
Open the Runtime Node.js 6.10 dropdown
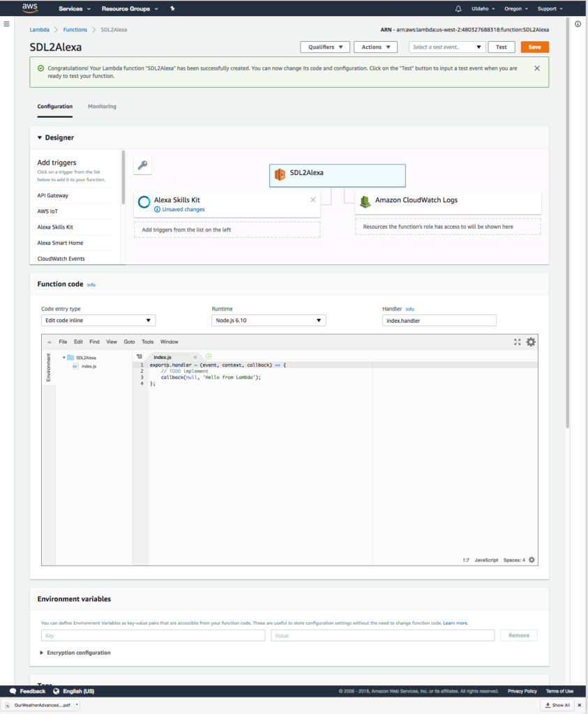coord(269,321)
